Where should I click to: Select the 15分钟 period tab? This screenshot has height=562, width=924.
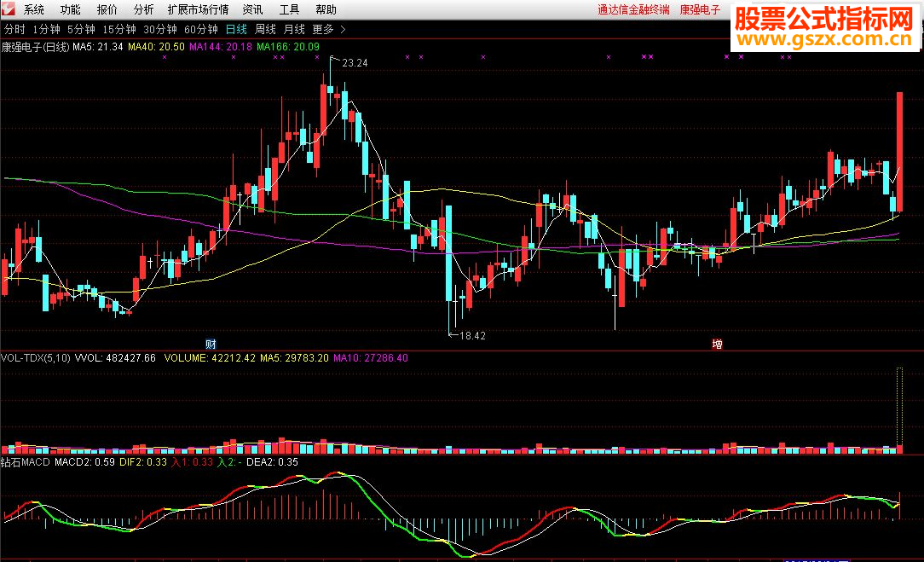(119, 30)
